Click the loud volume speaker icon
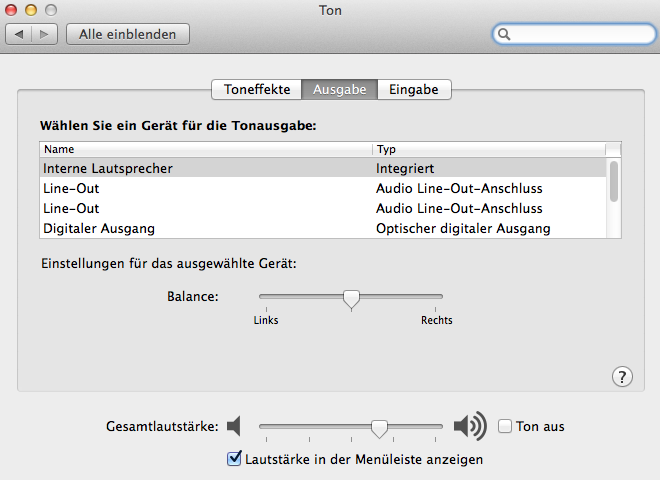The height and width of the screenshot is (480, 660). [469, 427]
